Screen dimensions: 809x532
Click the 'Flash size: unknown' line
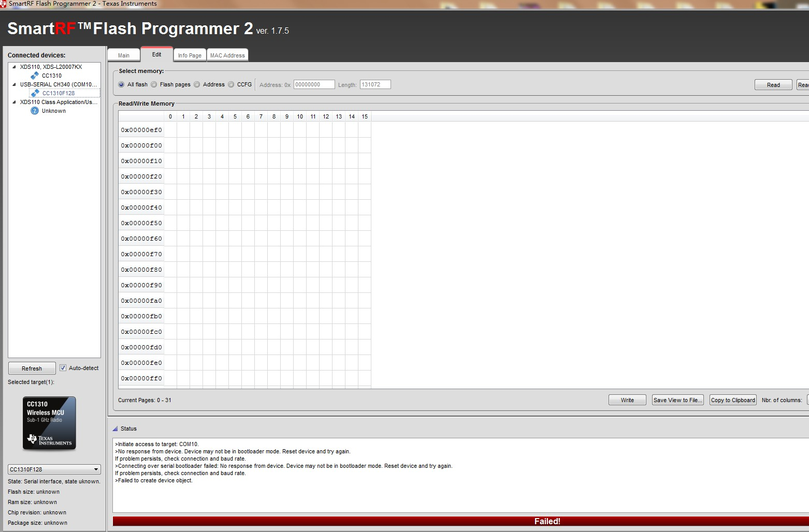coord(34,492)
